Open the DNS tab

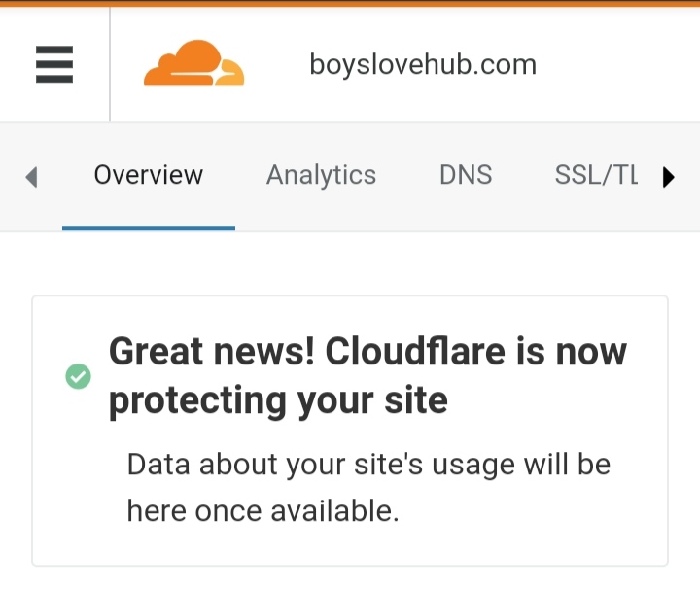coord(466,175)
